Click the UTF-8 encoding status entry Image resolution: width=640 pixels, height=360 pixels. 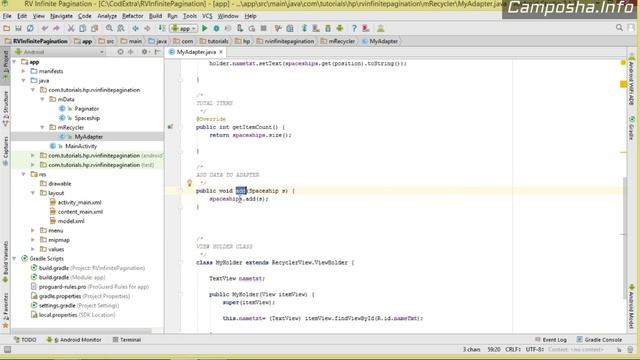534,350
